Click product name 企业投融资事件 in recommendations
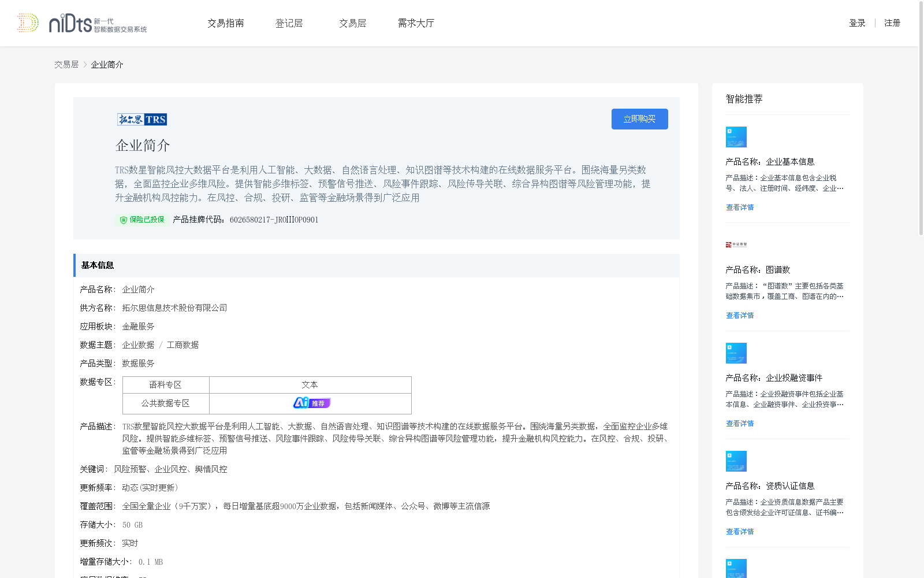 pos(794,378)
